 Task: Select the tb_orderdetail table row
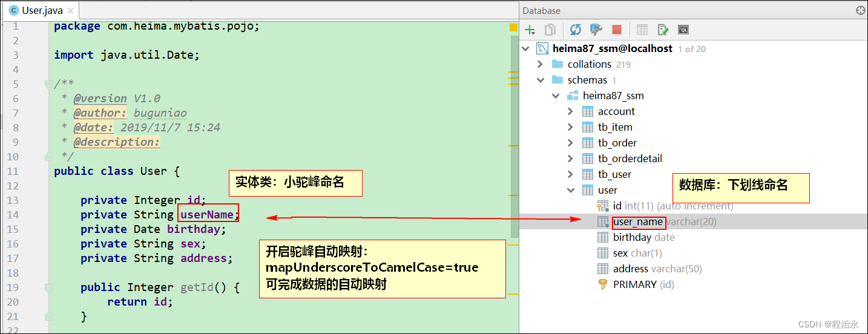pos(694,159)
